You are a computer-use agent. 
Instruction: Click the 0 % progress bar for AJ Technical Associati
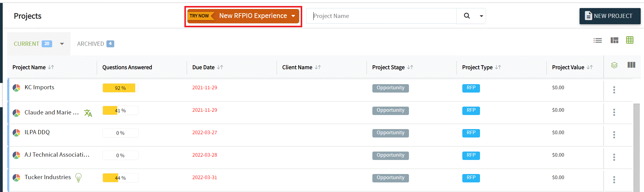click(121, 155)
